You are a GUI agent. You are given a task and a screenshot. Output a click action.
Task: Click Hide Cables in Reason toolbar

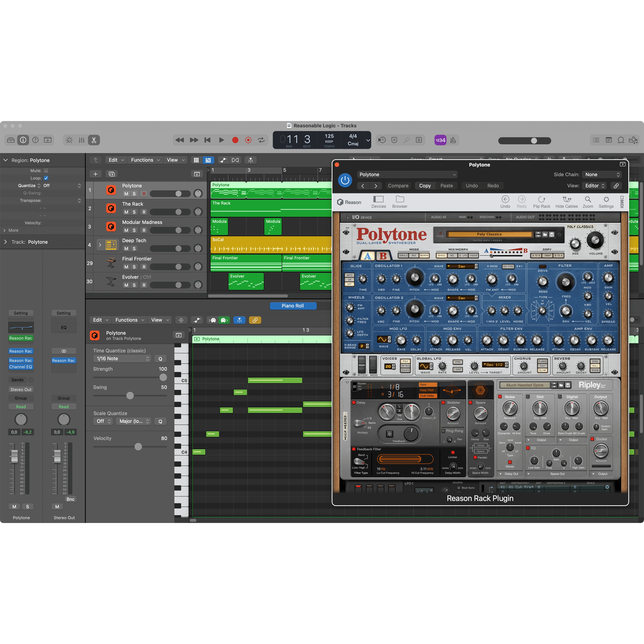[567, 202]
